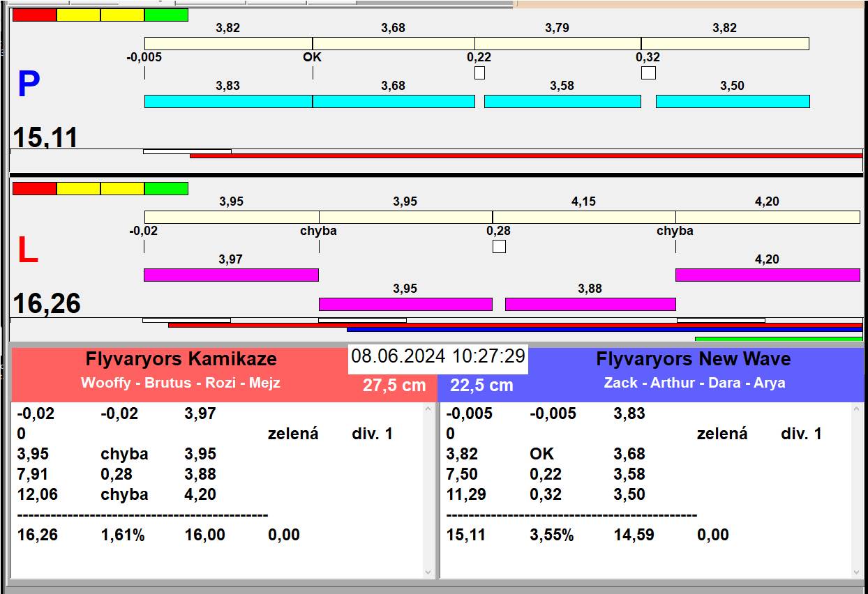Click the 16,00 value in Kamikaze results
Screen dimensions: 868x594
coord(205,535)
